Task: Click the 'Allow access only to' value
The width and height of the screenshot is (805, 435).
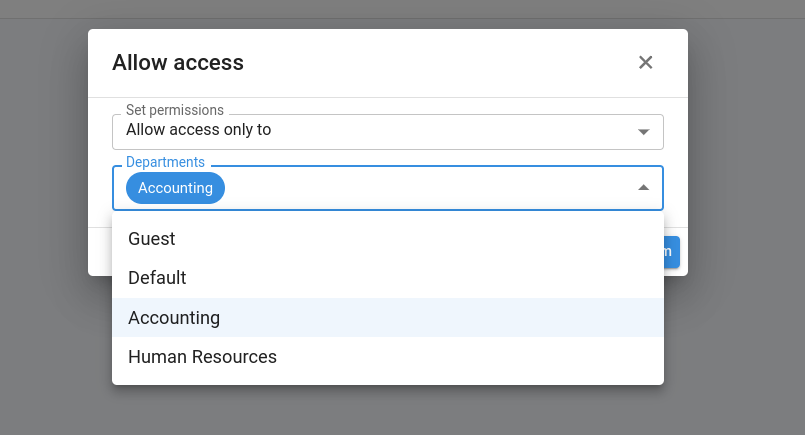Action: click(x=199, y=130)
